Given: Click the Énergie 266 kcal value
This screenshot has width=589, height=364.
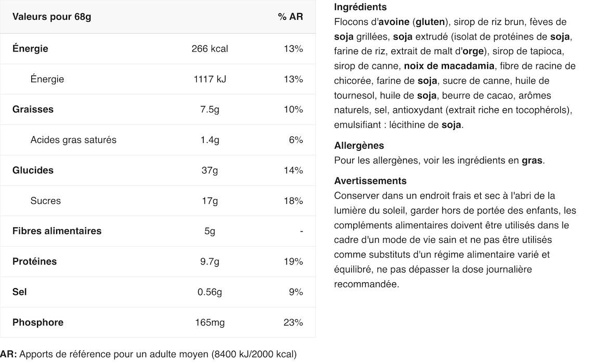Looking at the screenshot, I should [210, 49].
